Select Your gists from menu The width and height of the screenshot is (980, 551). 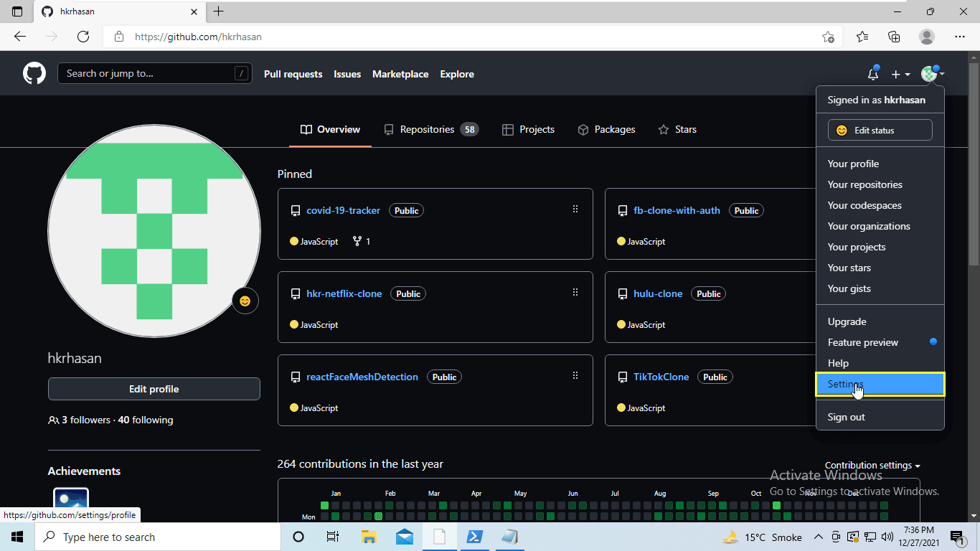pos(880,288)
